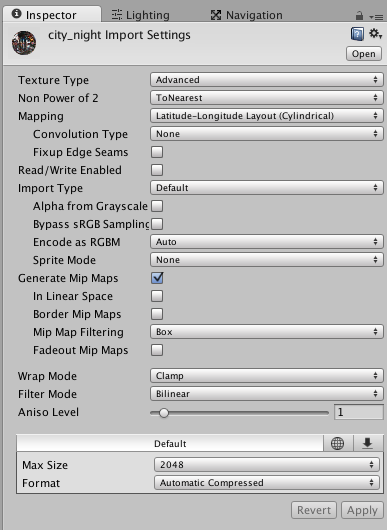Toggle the Inspector lock icon
The width and height of the screenshot is (387, 530).
359,16
